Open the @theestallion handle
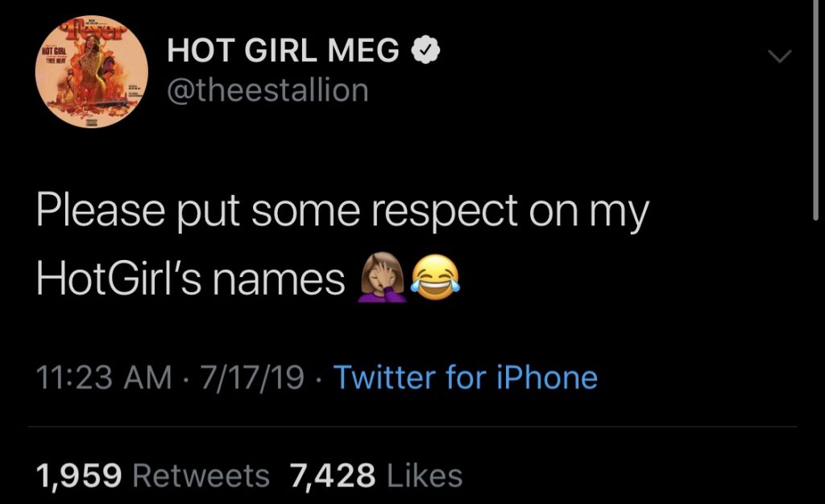825x504 pixels. [x=267, y=90]
